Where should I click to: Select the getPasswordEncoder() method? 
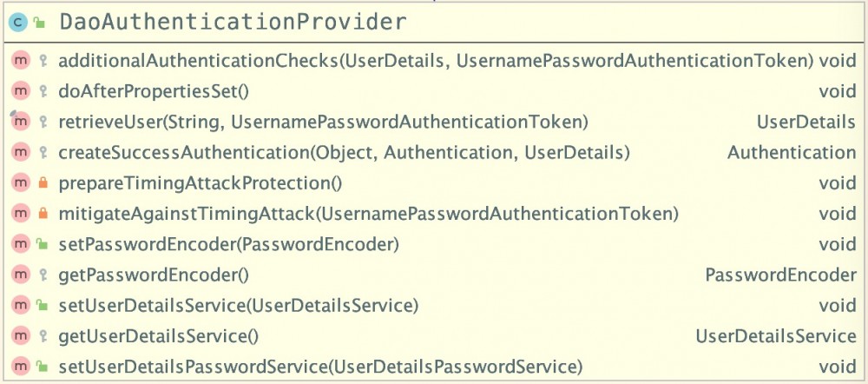click(x=154, y=275)
